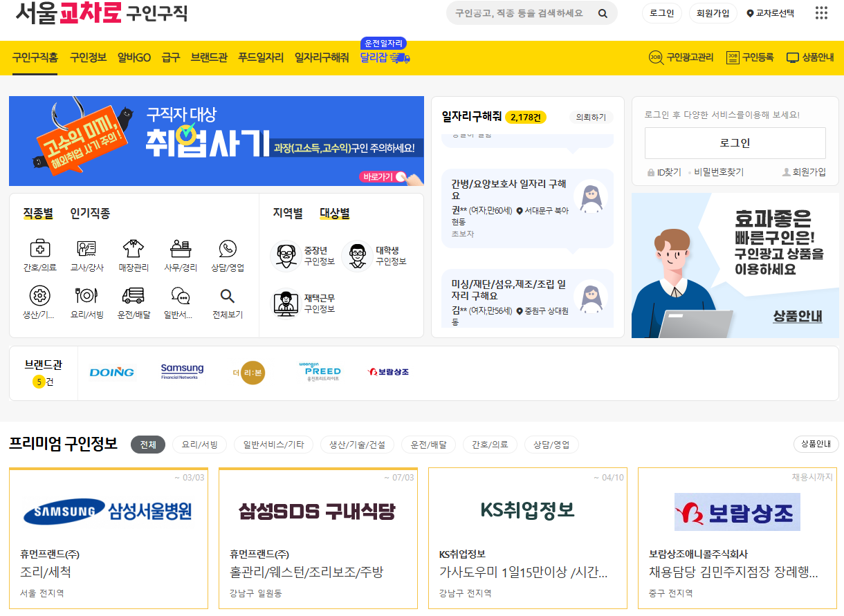Select 매장관리 shirt icon
Image resolution: width=844 pixels, height=616 pixels.
click(x=134, y=248)
